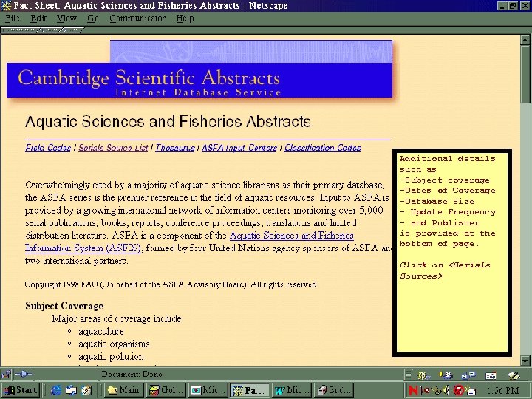Switch to the Main folder taskbar button
532x399 pixels.
[x=124, y=390]
